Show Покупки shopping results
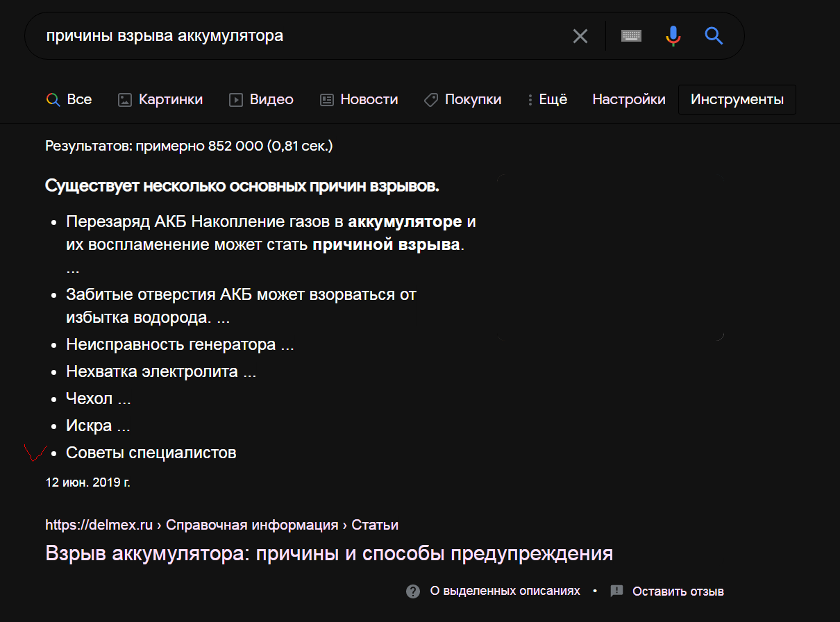Screen dimensions: 840x622 click(462, 99)
